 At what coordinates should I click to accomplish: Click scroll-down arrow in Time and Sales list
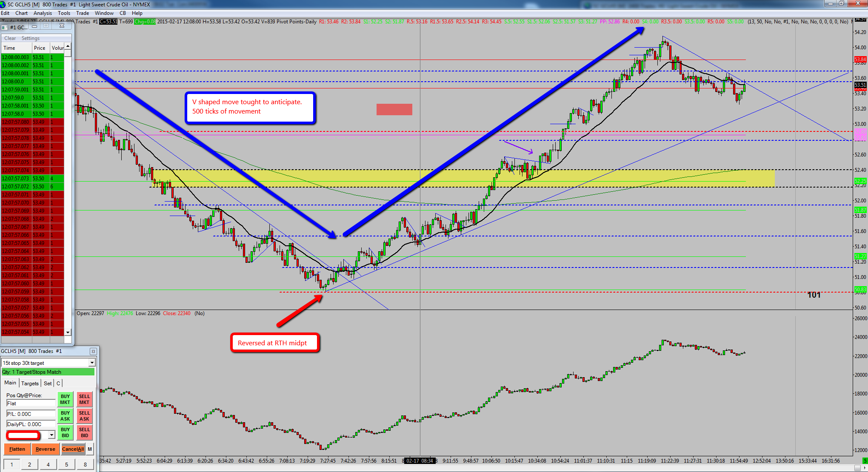(x=68, y=332)
